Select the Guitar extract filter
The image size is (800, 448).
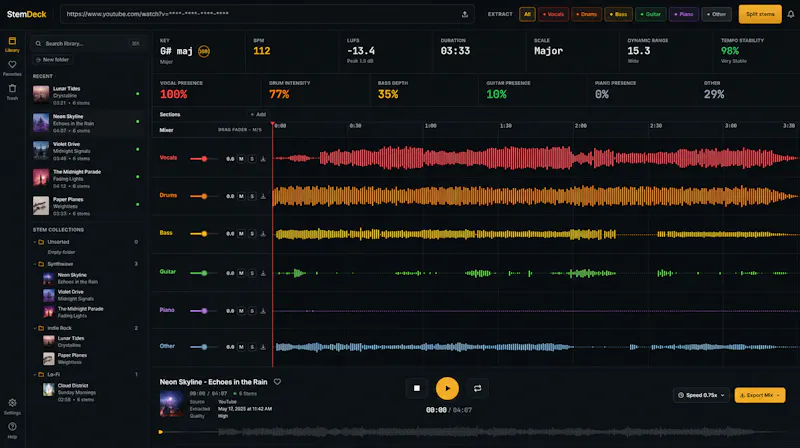coord(651,14)
